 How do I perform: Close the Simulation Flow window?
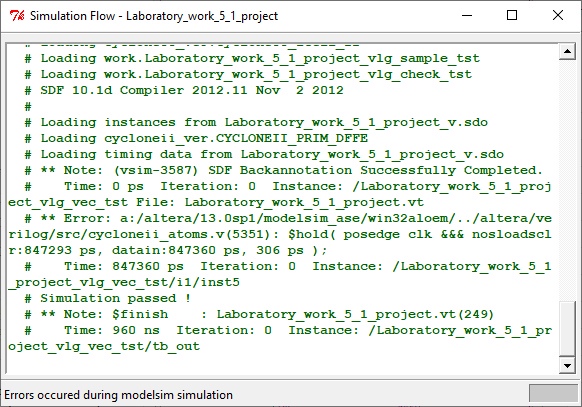(x=558, y=16)
